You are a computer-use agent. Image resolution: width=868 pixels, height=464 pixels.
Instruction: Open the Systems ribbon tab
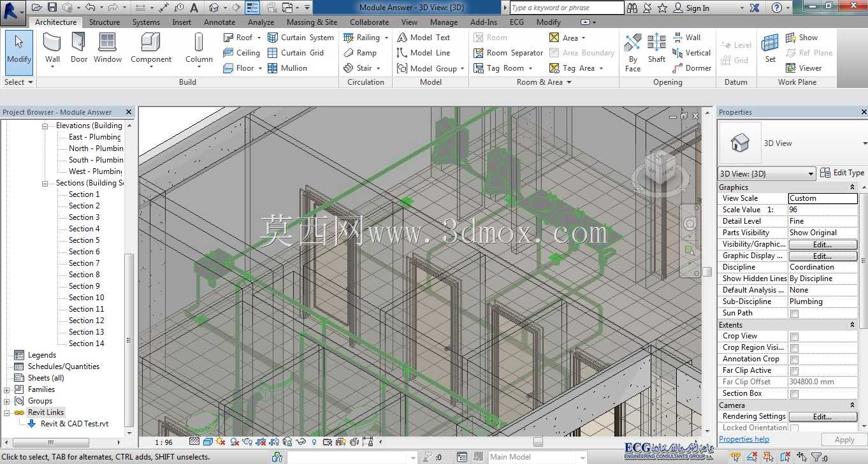pos(146,22)
